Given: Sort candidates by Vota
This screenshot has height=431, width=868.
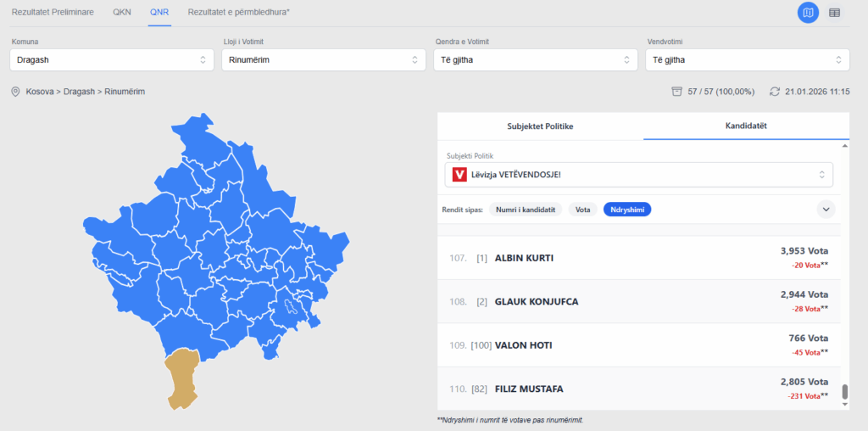Looking at the screenshot, I should pos(581,209).
